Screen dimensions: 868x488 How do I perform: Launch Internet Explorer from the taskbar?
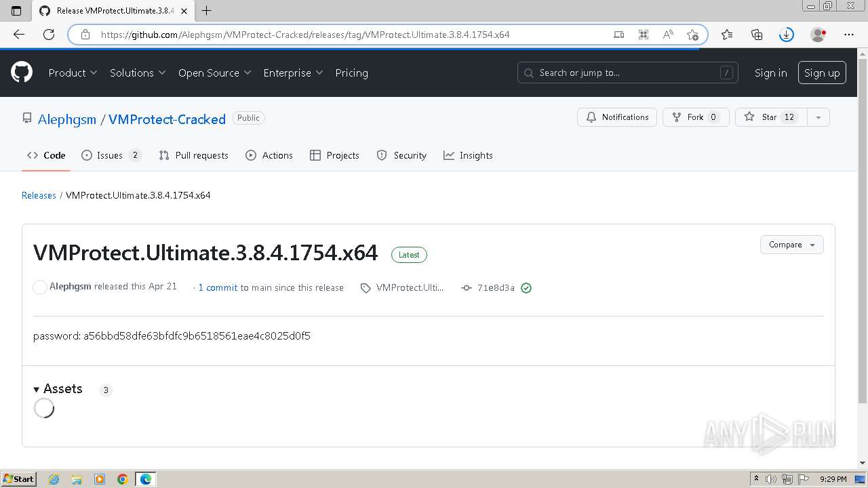click(54, 479)
